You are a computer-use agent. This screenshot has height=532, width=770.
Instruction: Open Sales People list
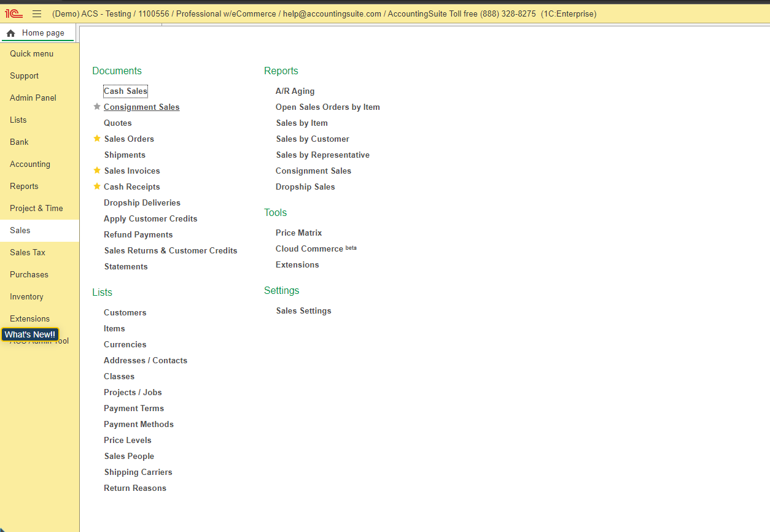point(129,456)
